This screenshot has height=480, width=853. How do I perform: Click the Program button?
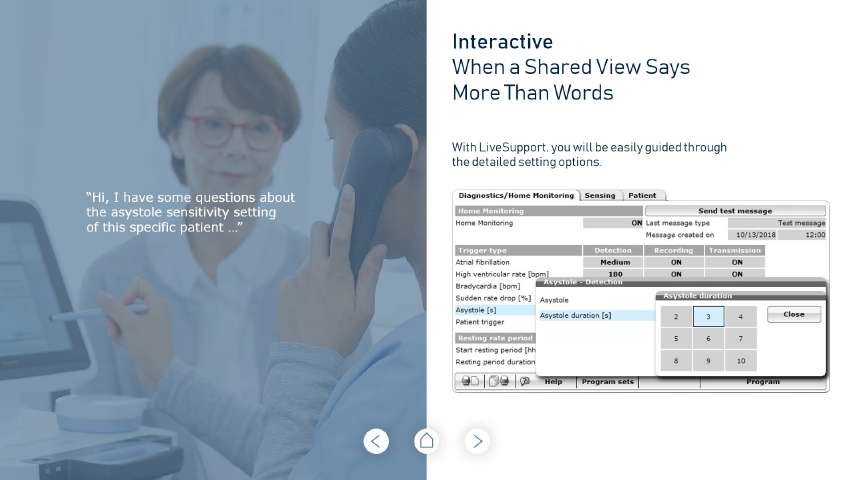click(x=762, y=381)
